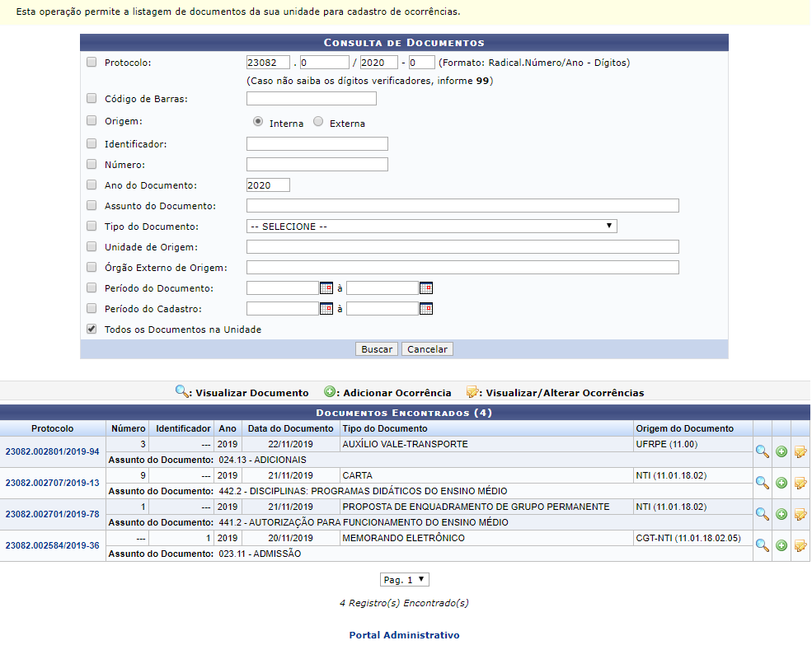Uncheck Todos os Documentos na Unidade
The image size is (812, 645).
pos(92,329)
